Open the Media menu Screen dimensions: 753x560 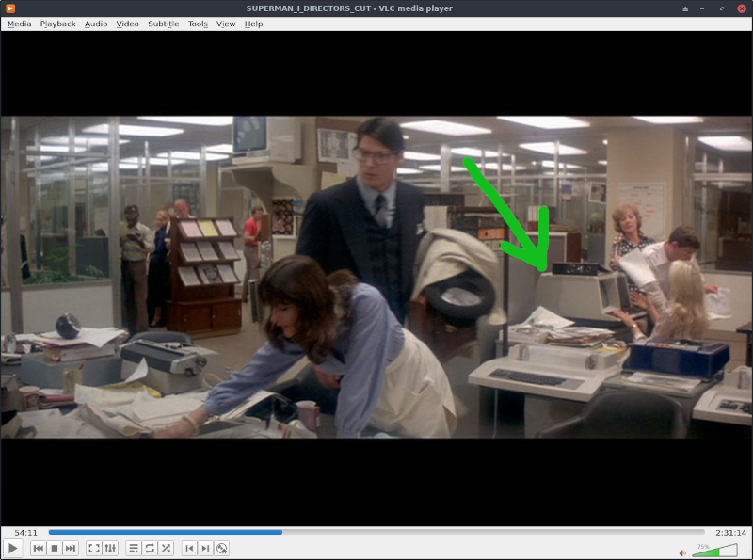pos(19,24)
